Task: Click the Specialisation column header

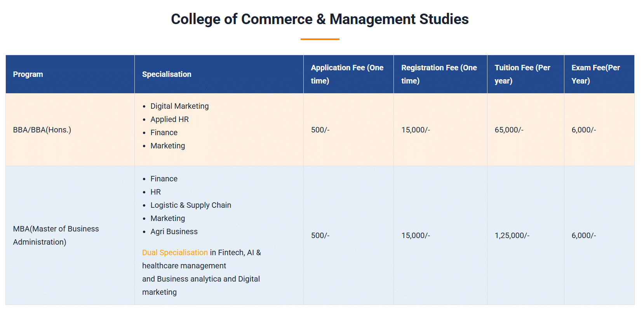Action: tap(167, 74)
